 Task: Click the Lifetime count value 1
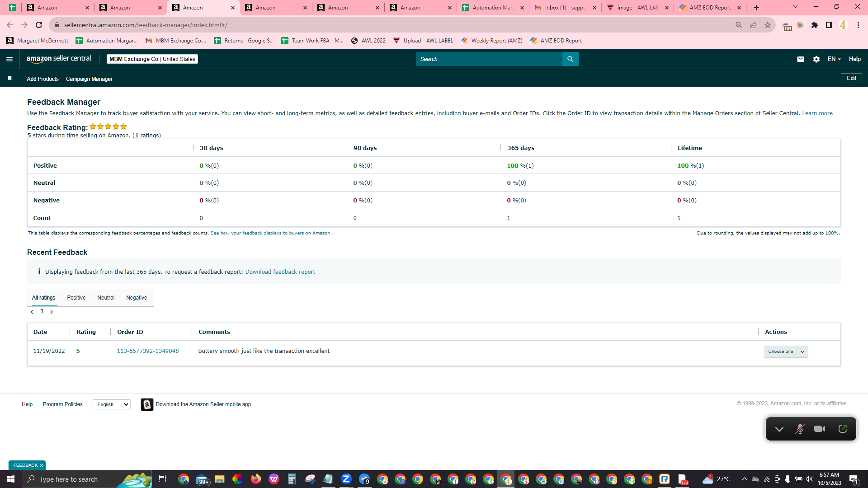679,218
